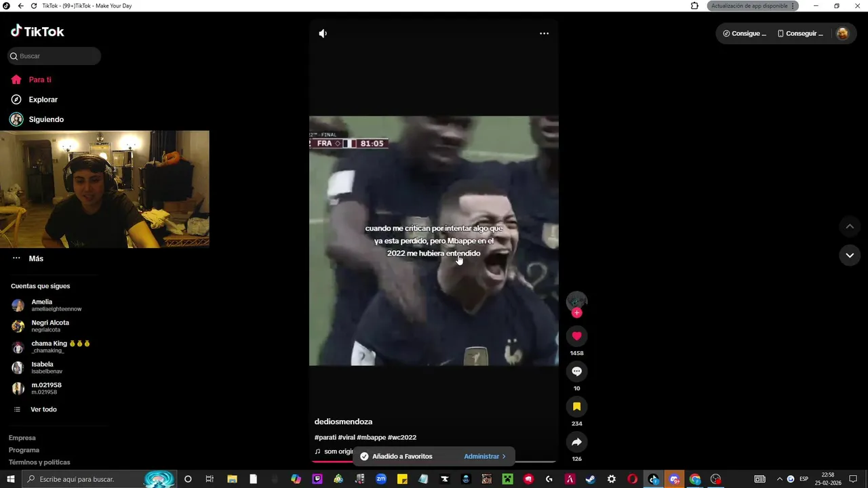The image size is (868, 488).
Task: Open Sticky Notes taskbar icon
Action: (402, 479)
